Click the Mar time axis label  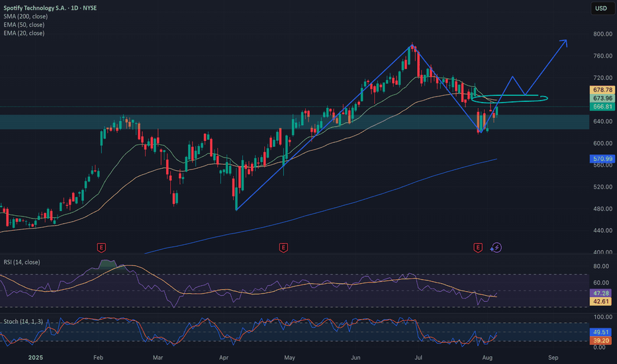(158, 357)
